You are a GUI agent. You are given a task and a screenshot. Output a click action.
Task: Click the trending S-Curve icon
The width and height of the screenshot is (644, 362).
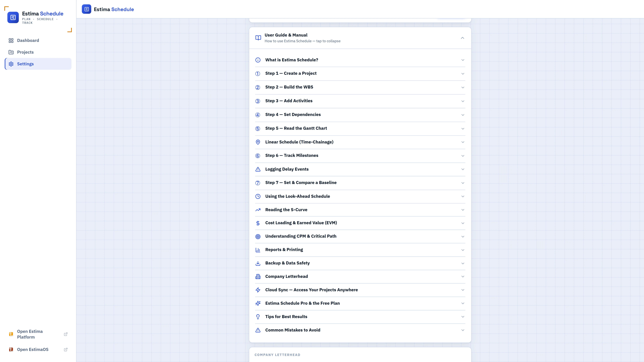(x=258, y=210)
